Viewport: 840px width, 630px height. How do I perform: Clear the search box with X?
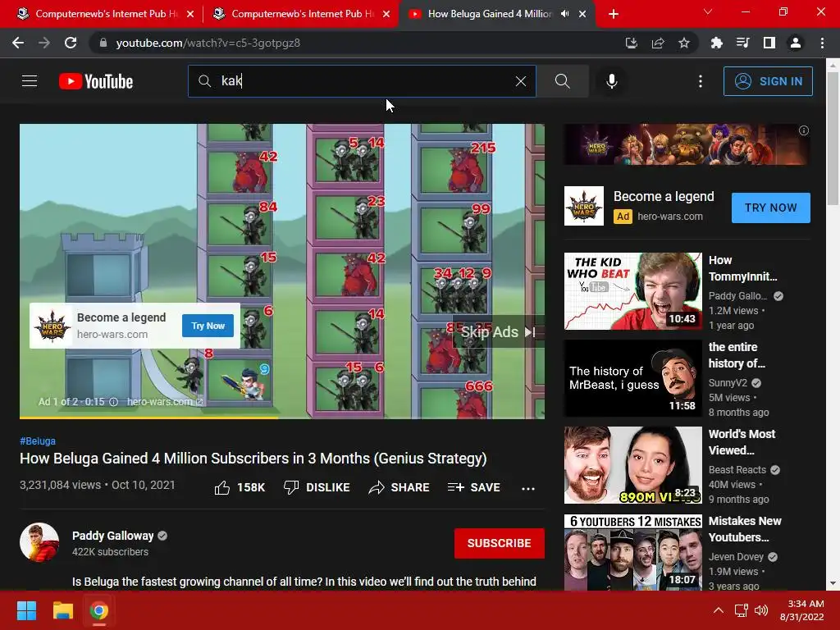520,81
